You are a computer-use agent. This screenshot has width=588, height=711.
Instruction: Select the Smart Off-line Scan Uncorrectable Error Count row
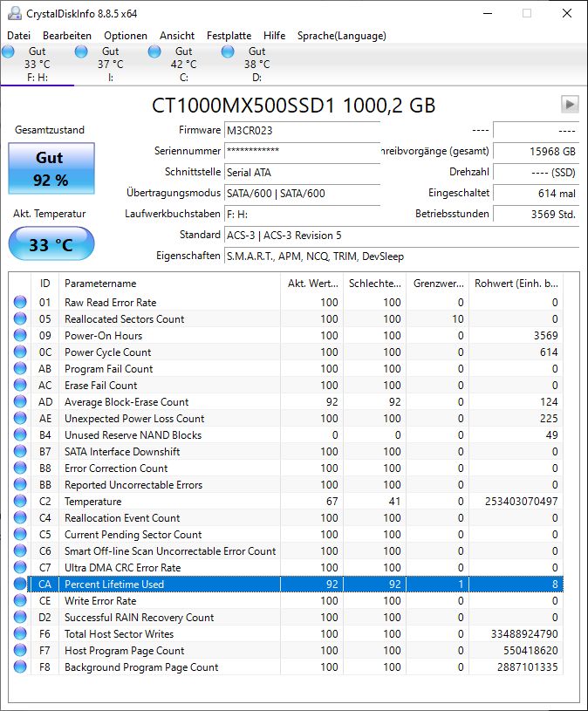pyautogui.click(x=288, y=551)
